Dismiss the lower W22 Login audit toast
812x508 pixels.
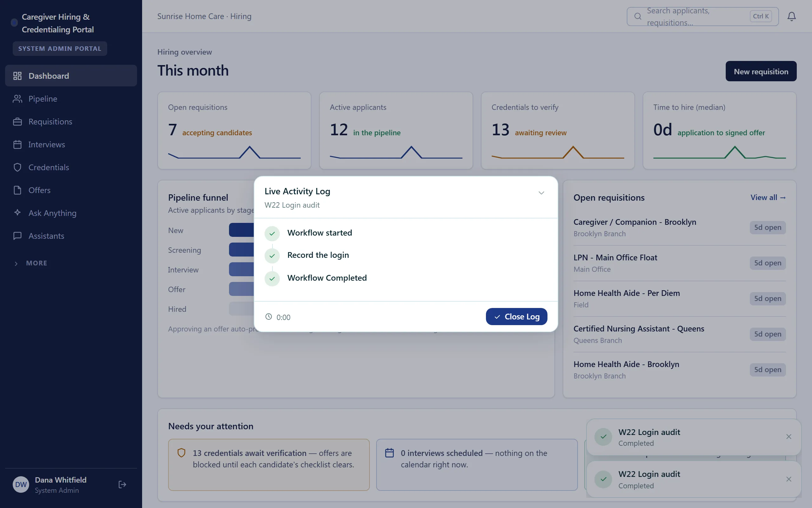789,479
